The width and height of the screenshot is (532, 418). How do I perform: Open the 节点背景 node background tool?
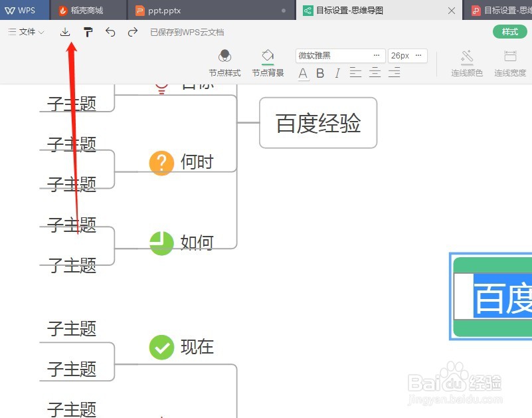pyautogui.click(x=268, y=63)
